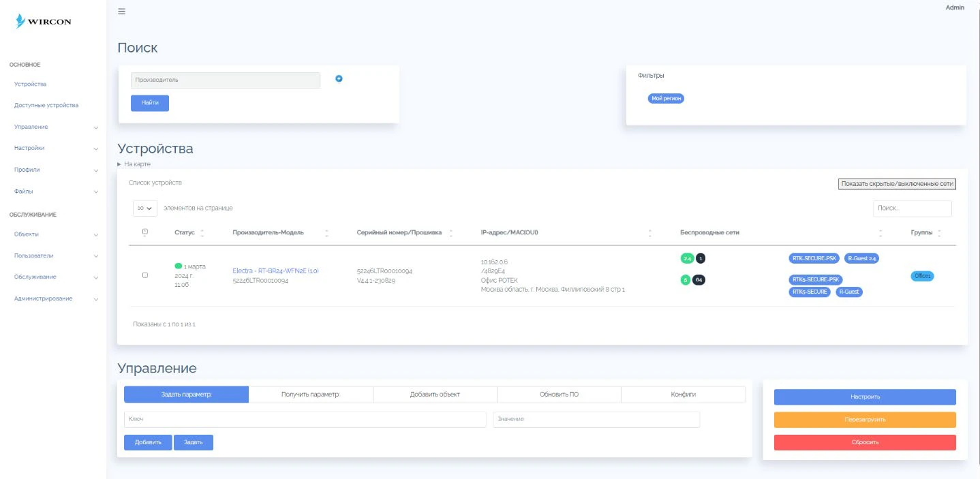The width and height of the screenshot is (980, 479).
Task: Click the Мой регион filter tag
Action: coord(667,99)
